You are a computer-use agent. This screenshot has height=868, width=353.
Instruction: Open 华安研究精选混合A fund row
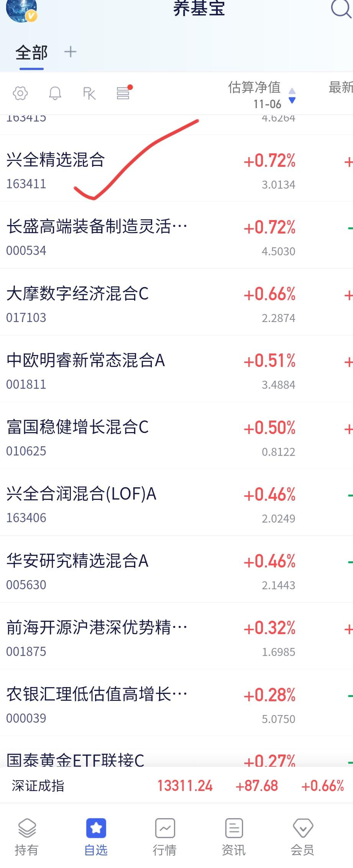click(176, 569)
